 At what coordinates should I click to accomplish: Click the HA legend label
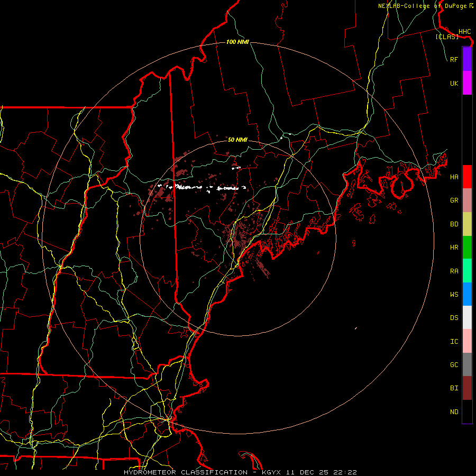click(454, 177)
